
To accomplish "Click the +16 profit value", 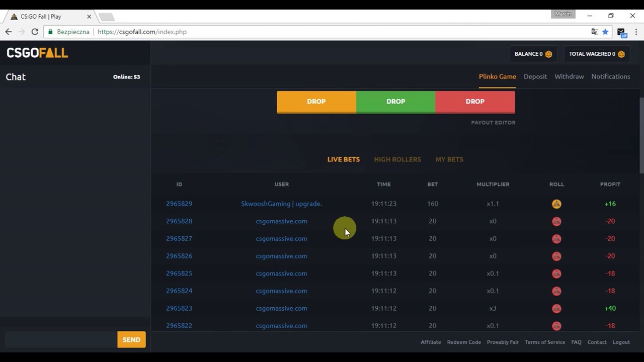I will pos(610,204).
